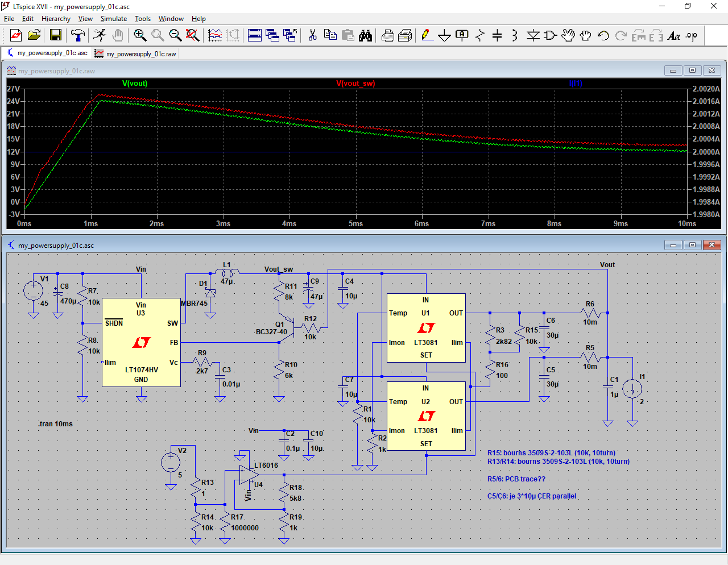Open the Hierarchy menu
This screenshot has height=565, width=728.
[56, 19]
